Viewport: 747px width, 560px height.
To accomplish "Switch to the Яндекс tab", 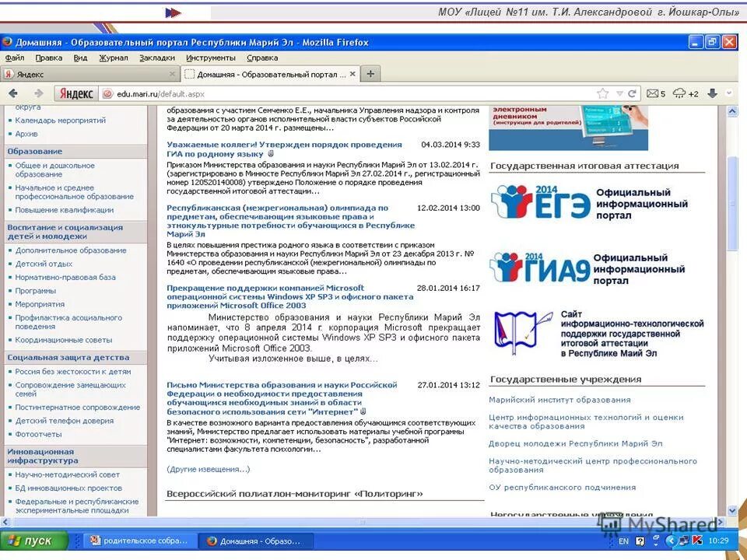I will point(90,75).
